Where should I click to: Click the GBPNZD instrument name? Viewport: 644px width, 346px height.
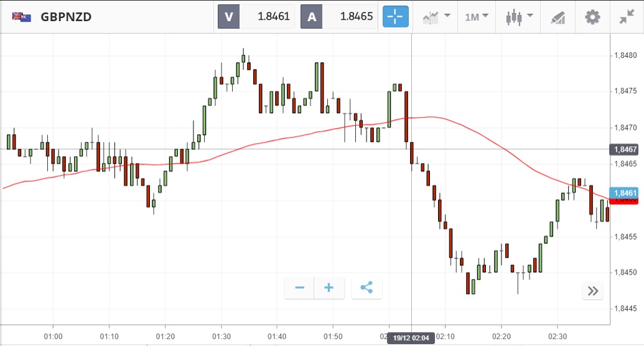coord(66,17)
